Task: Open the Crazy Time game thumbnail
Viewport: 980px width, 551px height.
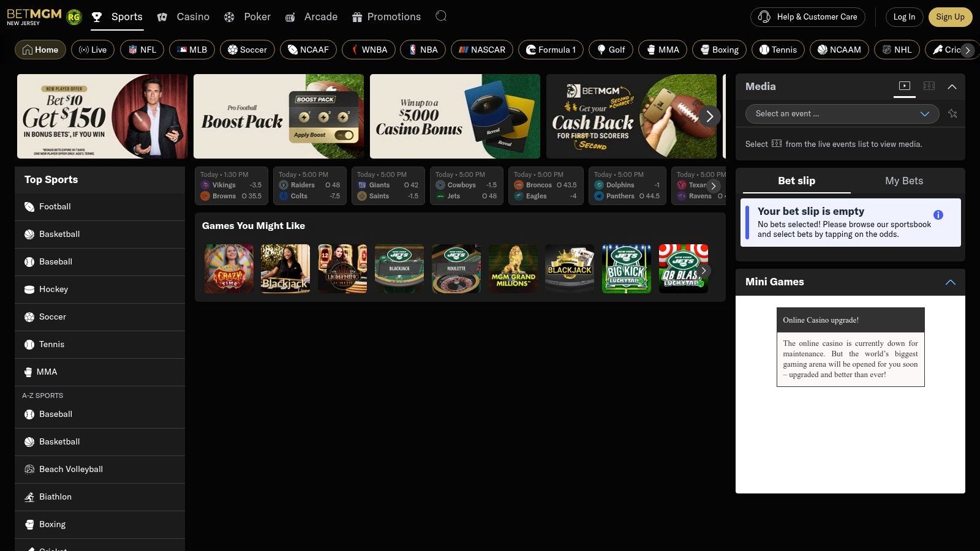Action: (228, 269)
